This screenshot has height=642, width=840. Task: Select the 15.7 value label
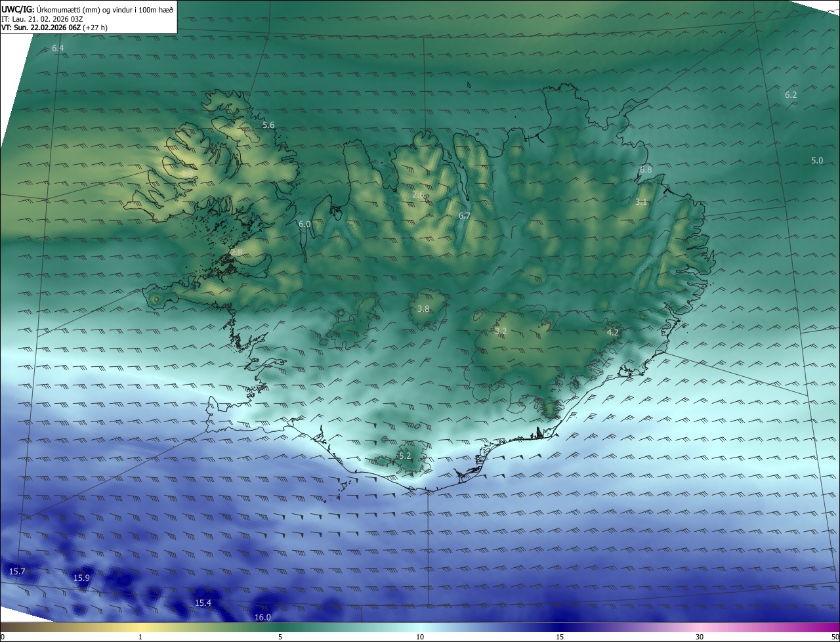(17, 572)
